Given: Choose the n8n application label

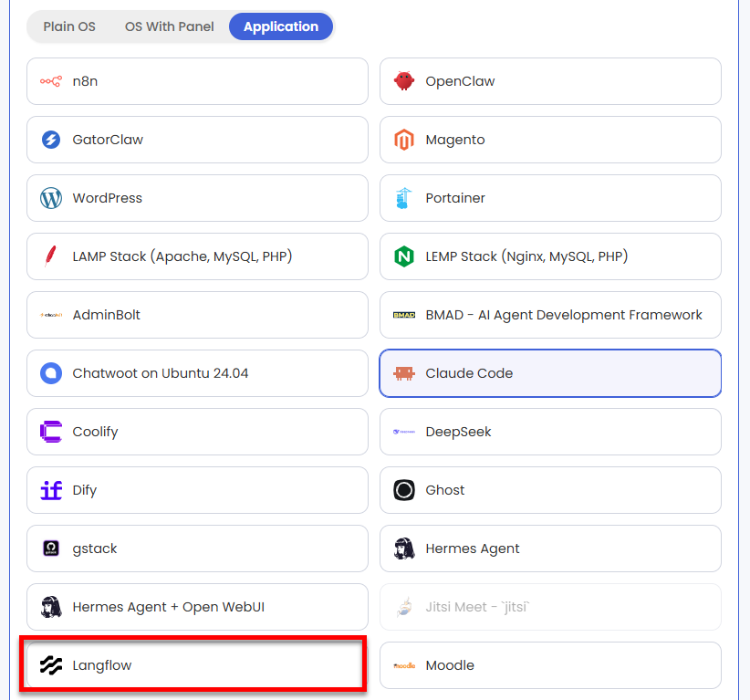Looking at the screenshot, I should pos(85,81).
